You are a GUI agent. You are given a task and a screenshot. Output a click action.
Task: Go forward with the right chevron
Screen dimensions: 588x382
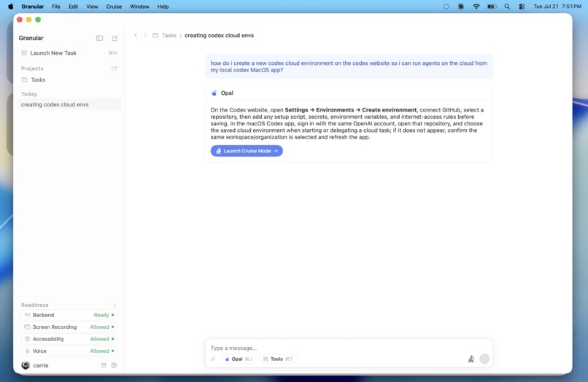tap(144, 35)
